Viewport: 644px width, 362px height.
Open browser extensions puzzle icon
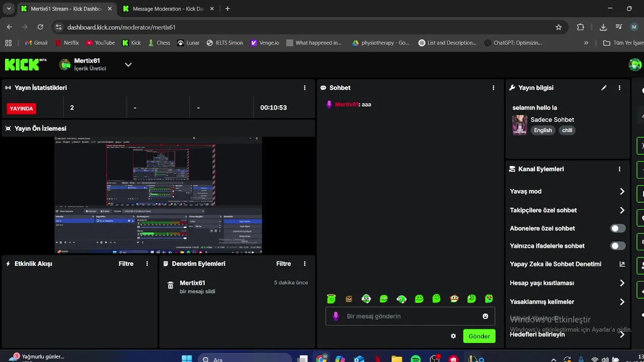(x=581, y=27)
